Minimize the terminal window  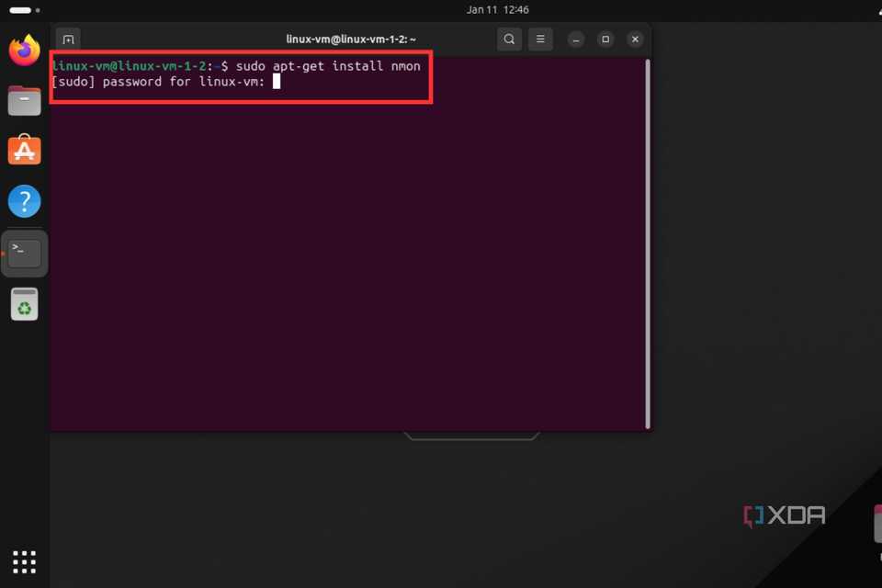click(575, 40)
